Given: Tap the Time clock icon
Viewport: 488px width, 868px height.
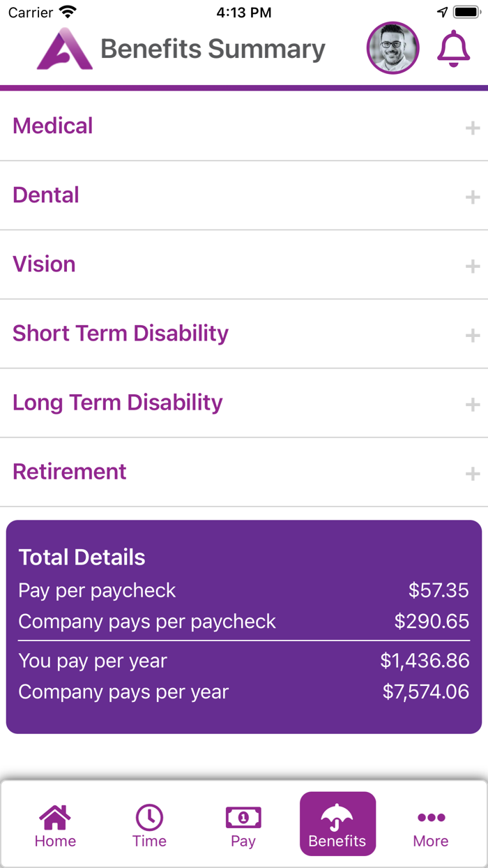Looking at the screenshot, I should tap(149, 816).
